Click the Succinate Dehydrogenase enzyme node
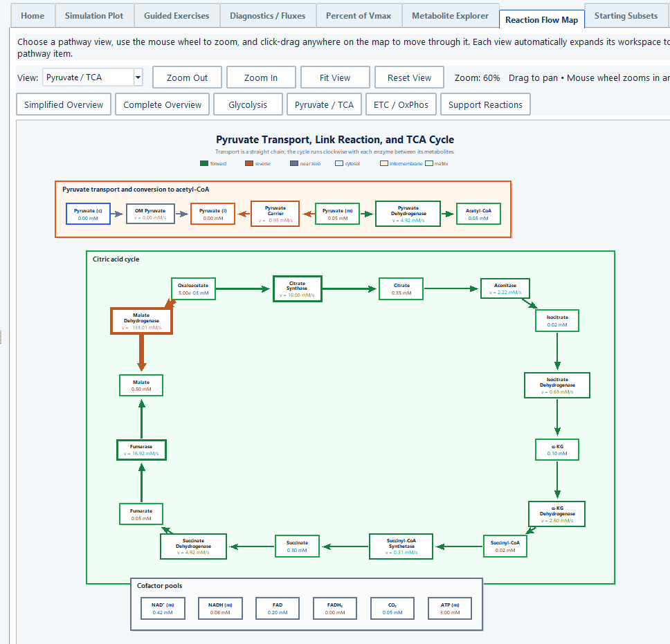 [193, 546]
